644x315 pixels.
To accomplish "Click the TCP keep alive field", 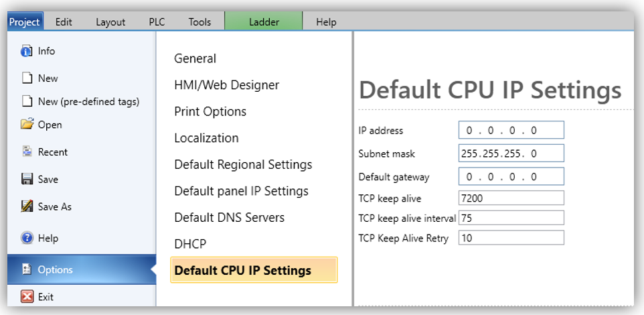I will click(511, 198).
